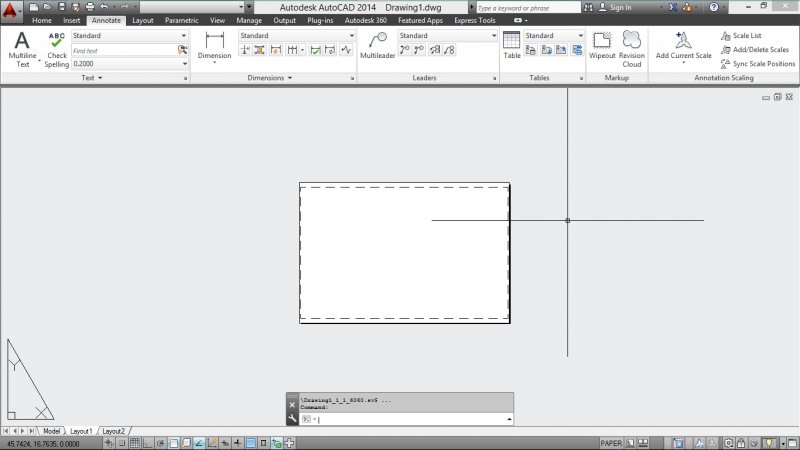800x450 pixels.
Task: Insert a Table from the ribbon
Action: (x=511, y=46)
